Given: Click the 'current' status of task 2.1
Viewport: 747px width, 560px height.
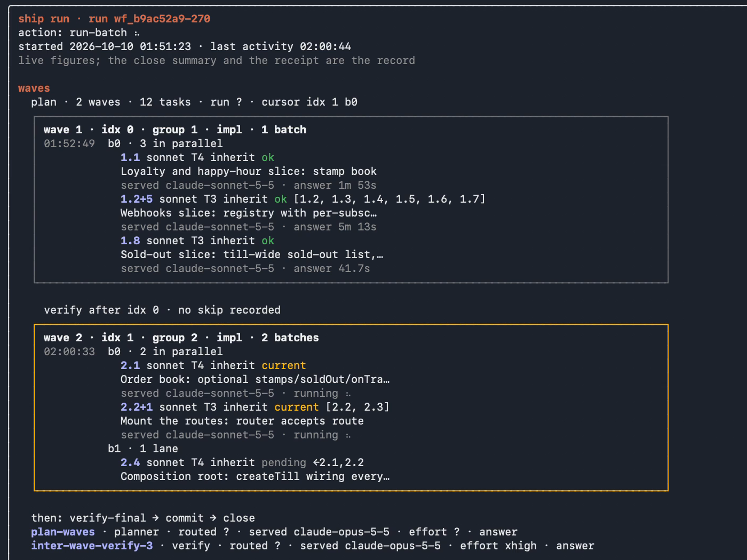Looking at the screenshot, I should pyautogui.click(x=284, y=365).
